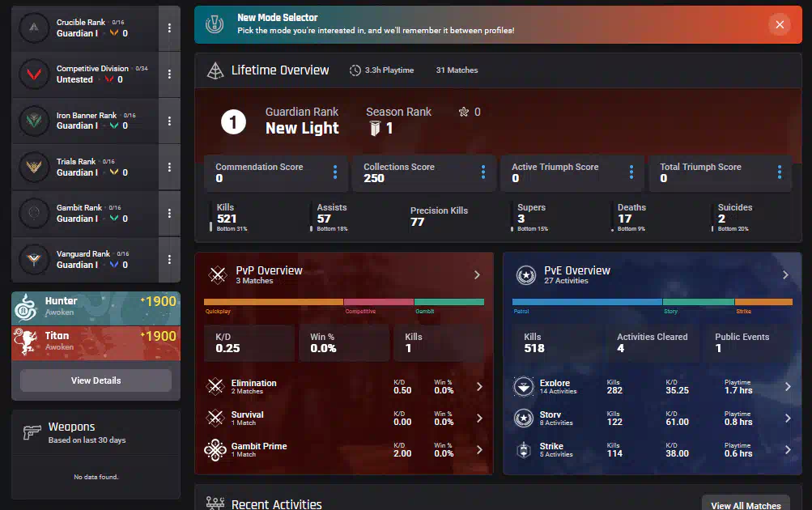Open Competitive Division options menu
The height and width of the screenshot is (510, 812).
pos(169,74)
